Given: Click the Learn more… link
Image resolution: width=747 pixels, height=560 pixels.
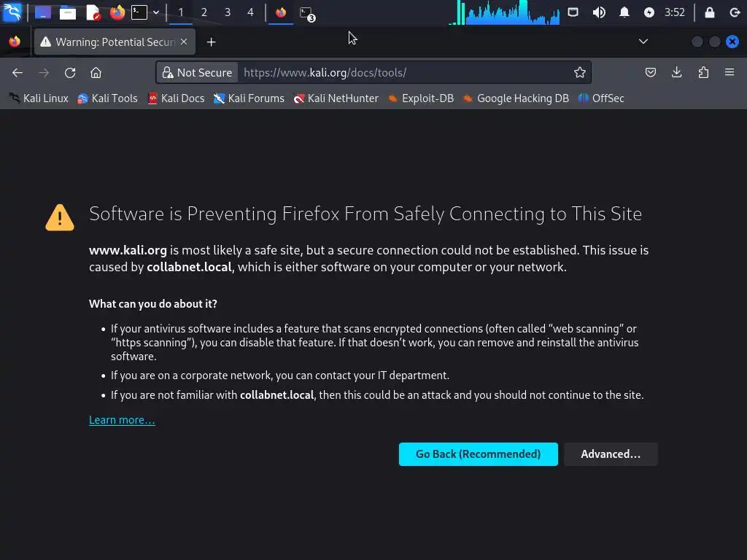Looking at the screenshot, I should (x=122, y=420).
